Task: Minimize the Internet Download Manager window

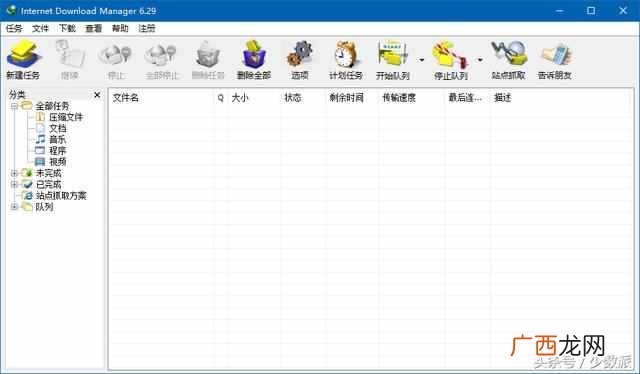Action: click(x=560, y=11)
